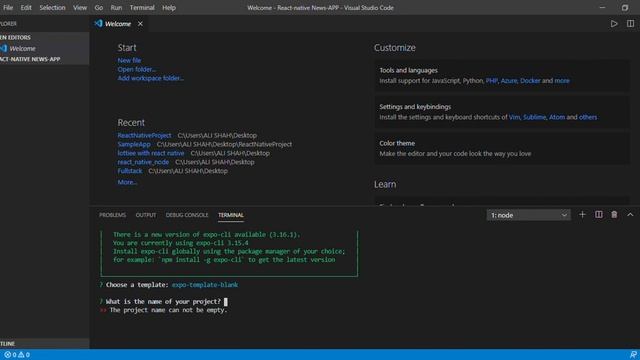Screen dimensions: 640x360
Task: Open the View menu
Action: coord(80,7)
